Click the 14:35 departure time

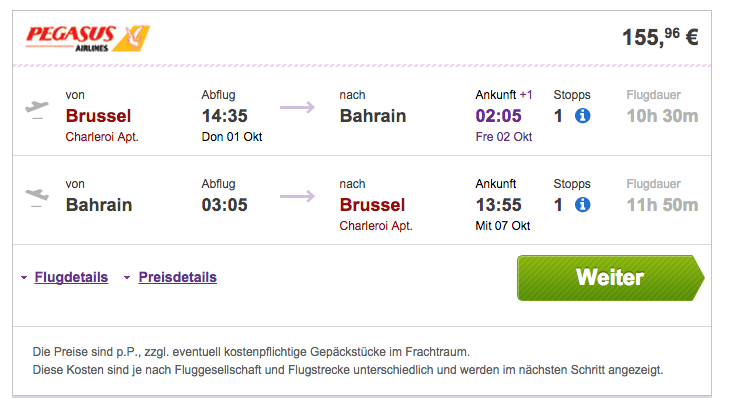[x=224, y=116]
